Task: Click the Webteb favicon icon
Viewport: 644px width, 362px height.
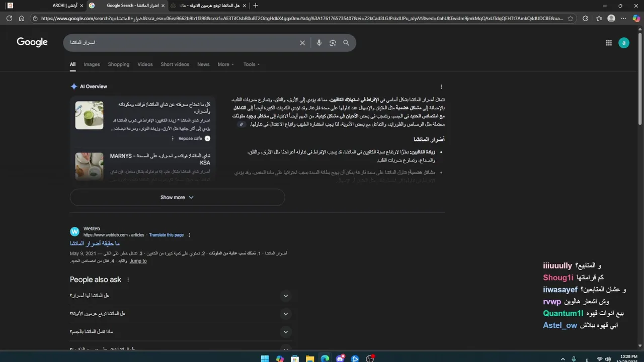Action: [x=74, y=232]
